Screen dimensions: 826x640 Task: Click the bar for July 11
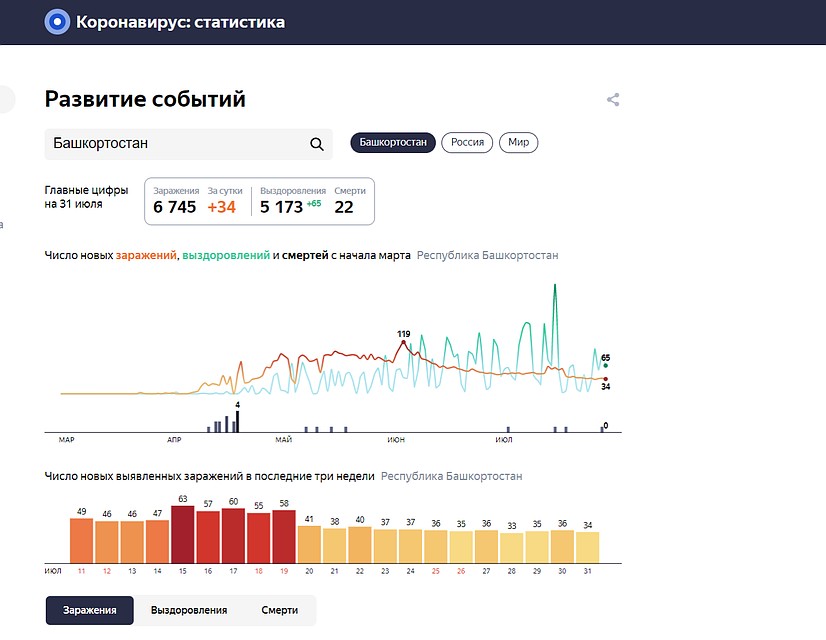[x=81, y=540]
